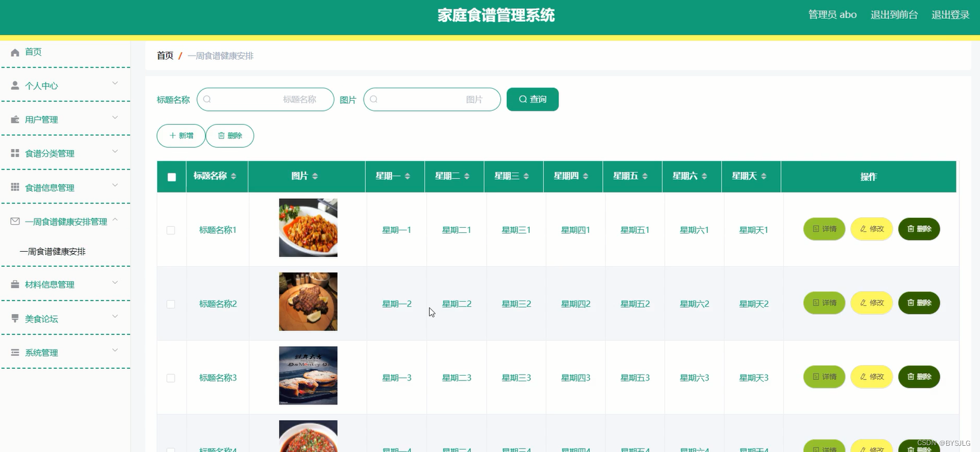Click 退出登录 in the header
Screen dimensions: 980x452
pos(951,15)
